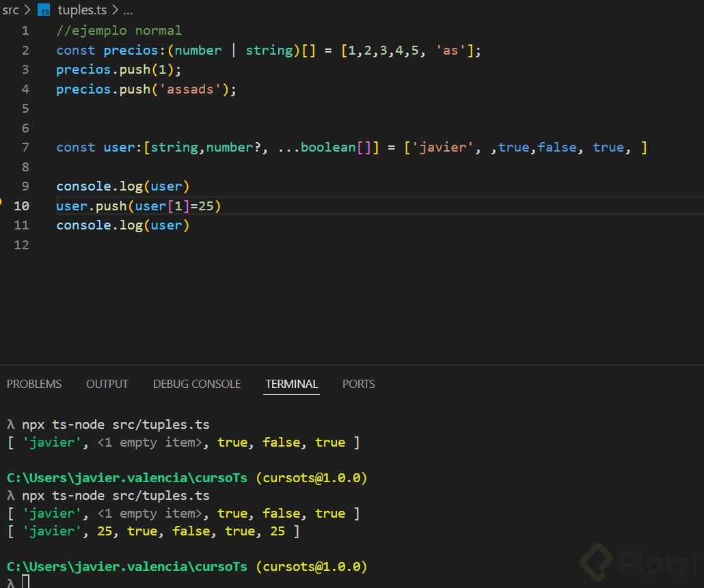The width and height of the screenshot is (704, 588).
Task: Click line number 1 in gutter
Action: [x=25, y=31]
